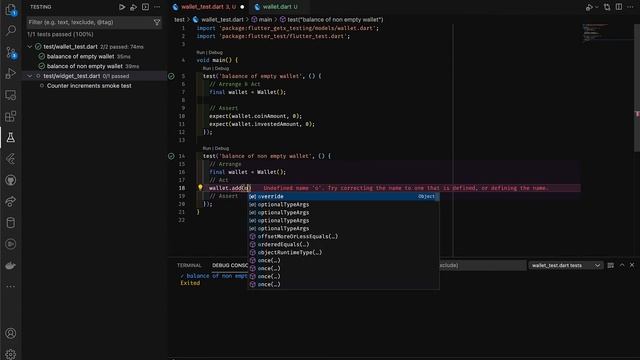Run all tests in Testing panel
This screenshot has width=640, height=360.
tap(122, 7)
